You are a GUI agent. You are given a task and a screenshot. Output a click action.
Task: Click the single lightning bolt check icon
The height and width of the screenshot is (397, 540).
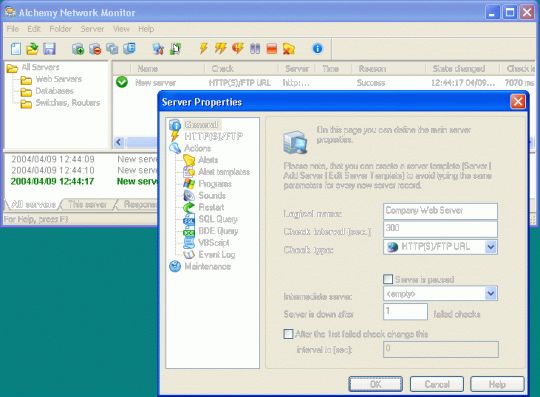point(204,49)
